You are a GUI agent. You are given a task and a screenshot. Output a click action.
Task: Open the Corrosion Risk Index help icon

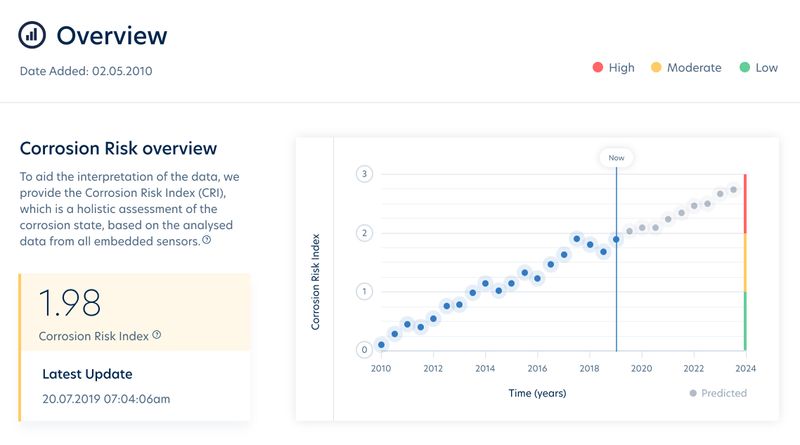[x=157, y=335]
